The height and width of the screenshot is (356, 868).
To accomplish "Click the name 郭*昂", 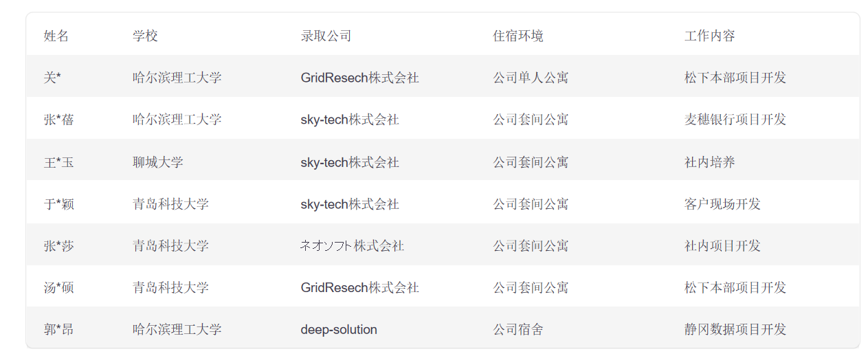I will pos(58,330).
